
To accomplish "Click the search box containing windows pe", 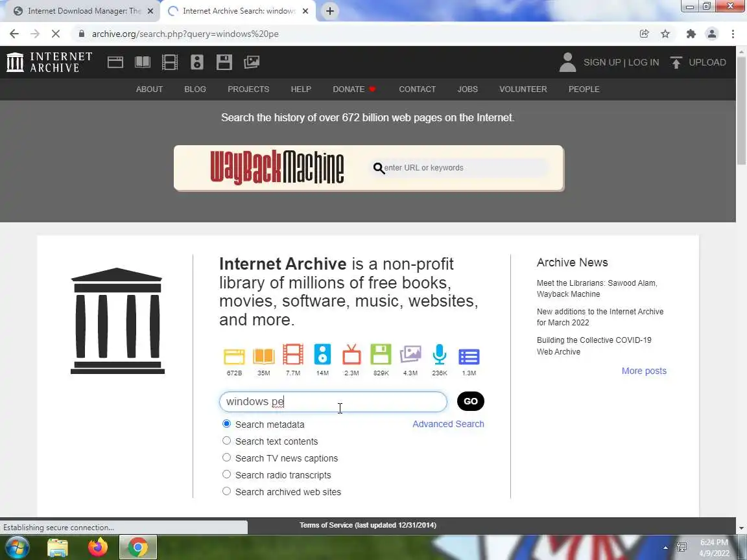I will [x=333, y=401].
